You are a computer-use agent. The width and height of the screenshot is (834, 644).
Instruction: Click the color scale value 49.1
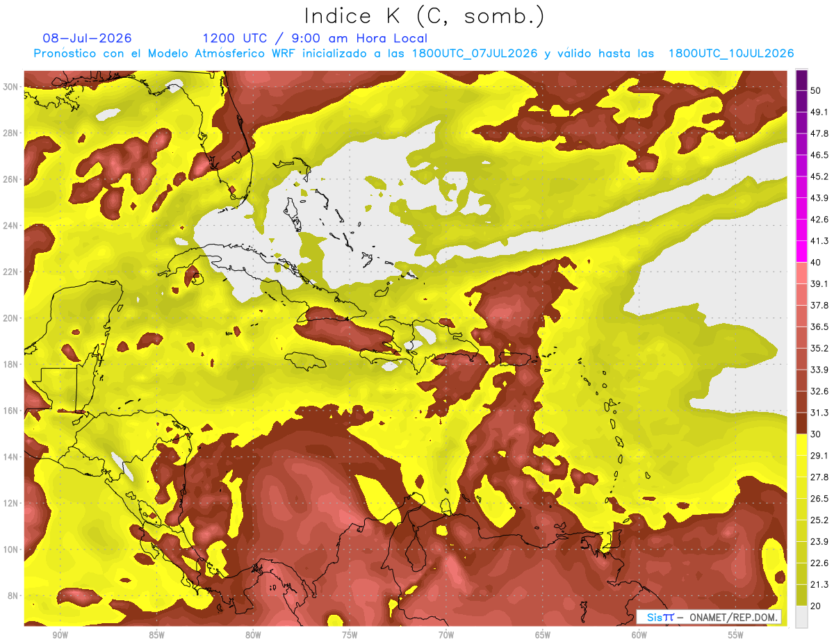coord(819,112)
